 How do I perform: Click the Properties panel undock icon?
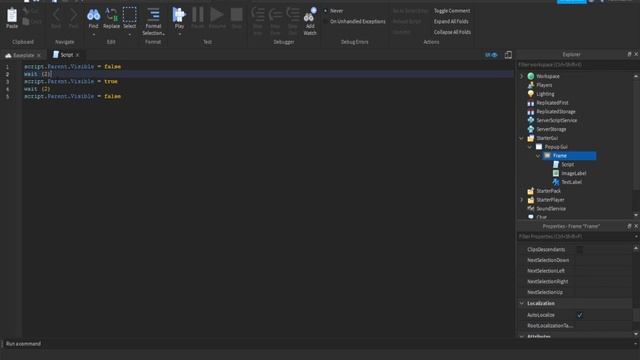(629, 226)
